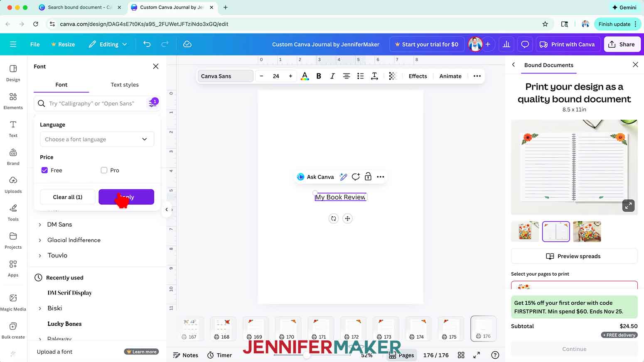
Task: Open Projects in the sidebar
Action: pos(13,240)
